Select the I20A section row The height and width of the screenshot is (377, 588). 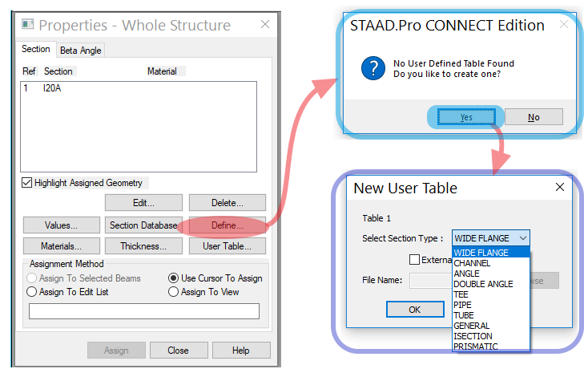[139, 88]
